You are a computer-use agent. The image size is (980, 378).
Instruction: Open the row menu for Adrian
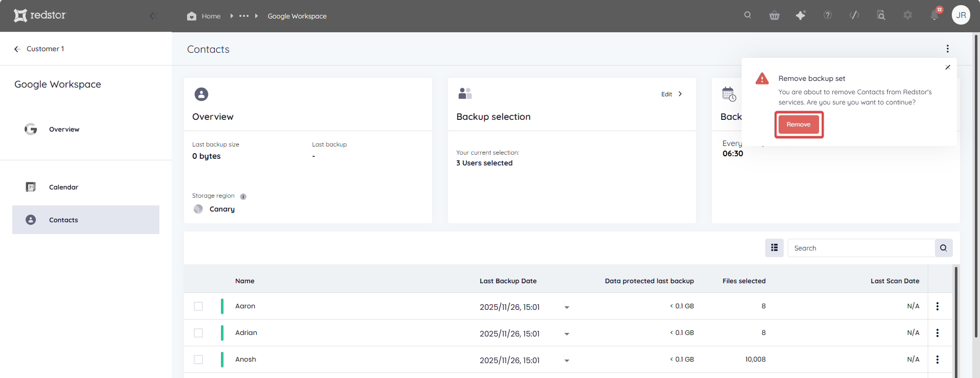(x=937, y=333)
